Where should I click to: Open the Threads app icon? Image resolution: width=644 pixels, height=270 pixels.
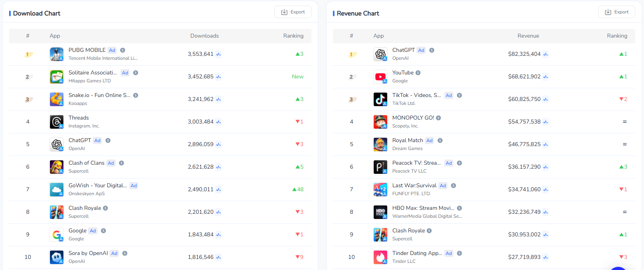tap(56, 122)
